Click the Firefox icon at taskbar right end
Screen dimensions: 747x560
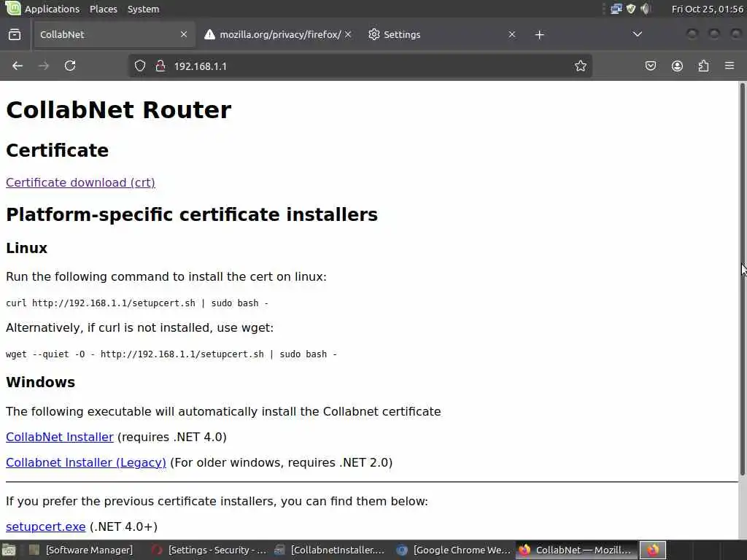coord(652,550)
